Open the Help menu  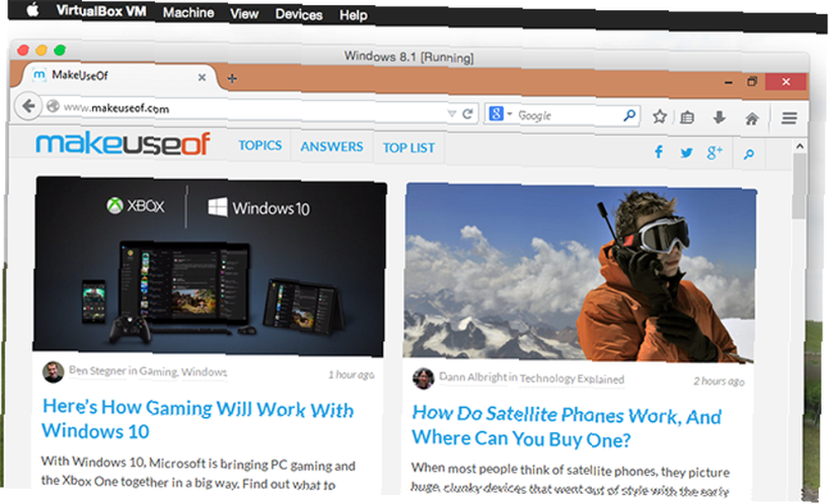coord(353,16)
